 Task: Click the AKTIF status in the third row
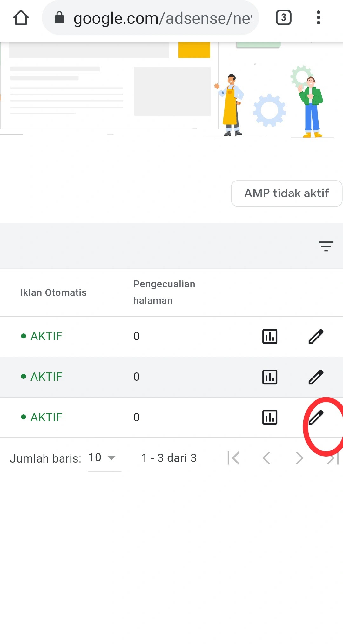tap(46, 417)
